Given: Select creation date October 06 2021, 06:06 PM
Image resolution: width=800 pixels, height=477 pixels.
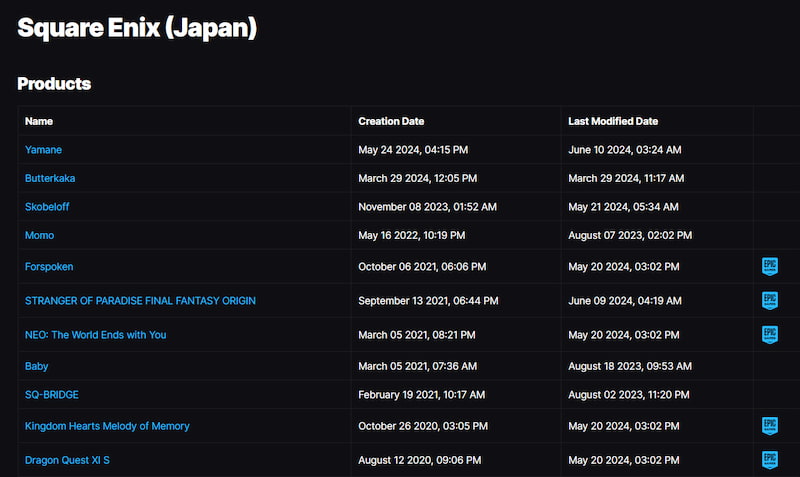Looking at the screenshot, I should (422, 266).
